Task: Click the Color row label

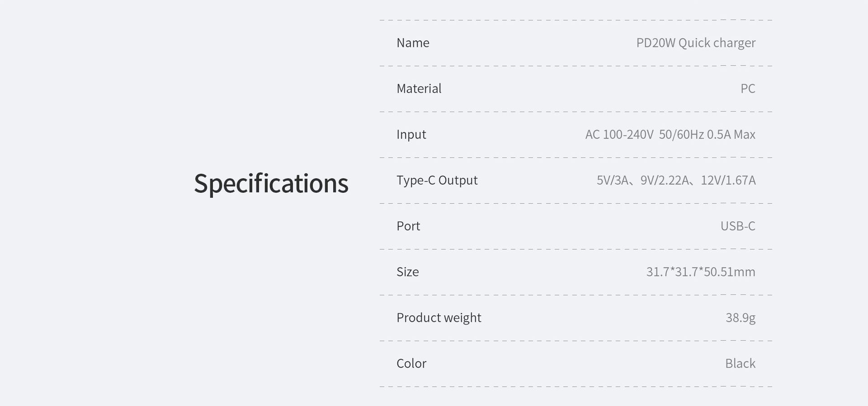Action: point(411,364)
